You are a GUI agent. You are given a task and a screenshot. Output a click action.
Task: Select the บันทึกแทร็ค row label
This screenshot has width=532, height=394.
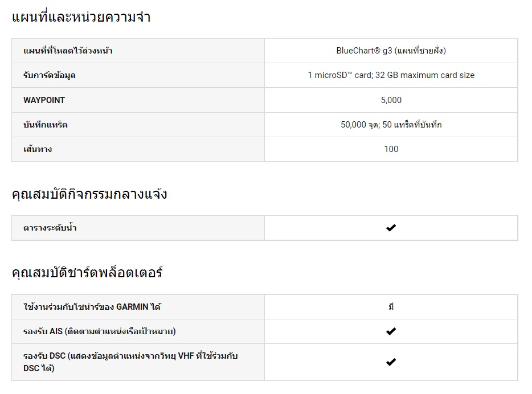pyautogui.click(x=46, y=125)
